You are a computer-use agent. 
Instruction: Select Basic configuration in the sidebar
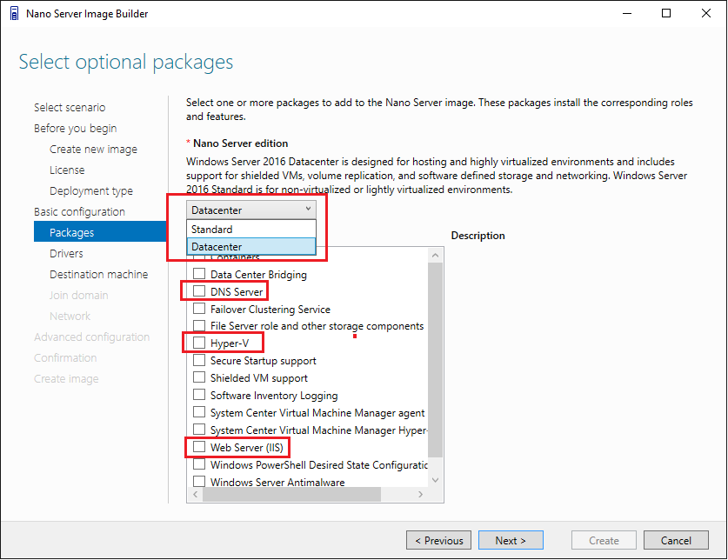[x=79, y=212]
